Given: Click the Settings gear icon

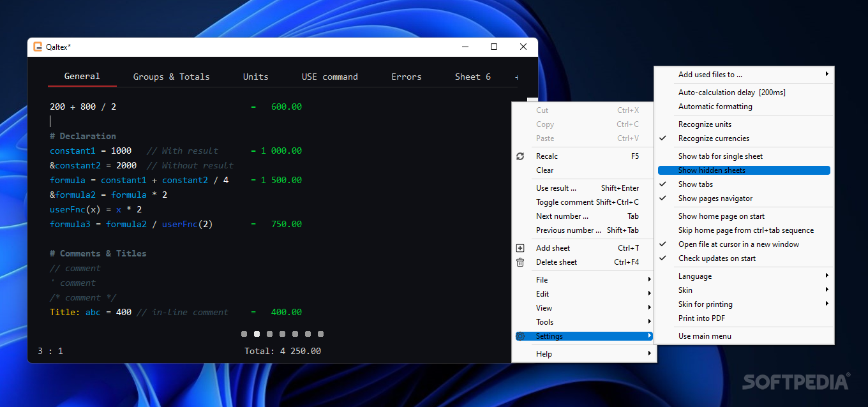Looking at the screenshot, I should click(x=520, y=336).
